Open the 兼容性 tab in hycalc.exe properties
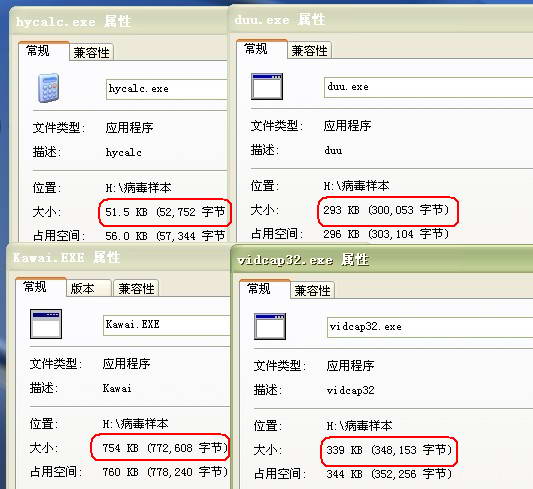Viewport: 533px width, 489px height. (91, 53)
